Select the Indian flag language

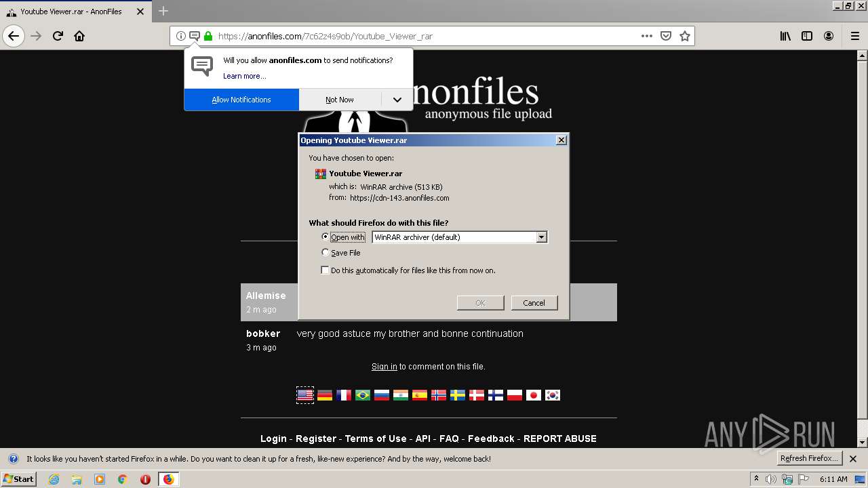tap(401, 395)
